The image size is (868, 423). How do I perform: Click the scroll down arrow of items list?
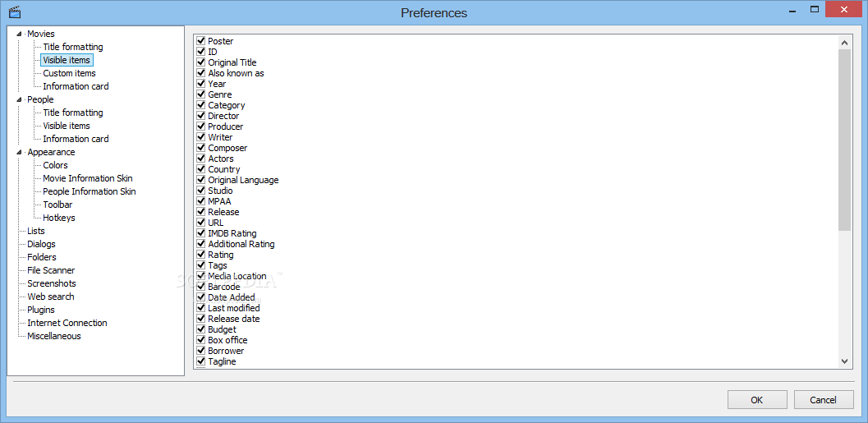844,361
